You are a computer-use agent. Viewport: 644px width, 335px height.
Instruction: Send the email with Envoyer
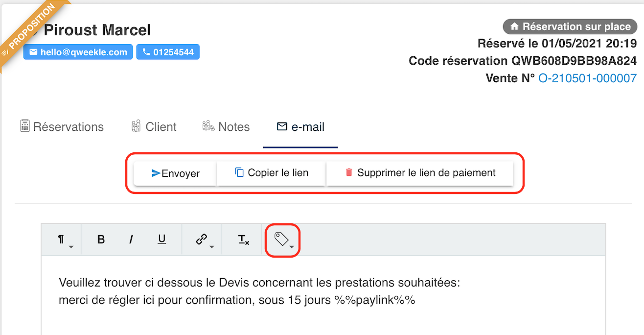[175, 173]
